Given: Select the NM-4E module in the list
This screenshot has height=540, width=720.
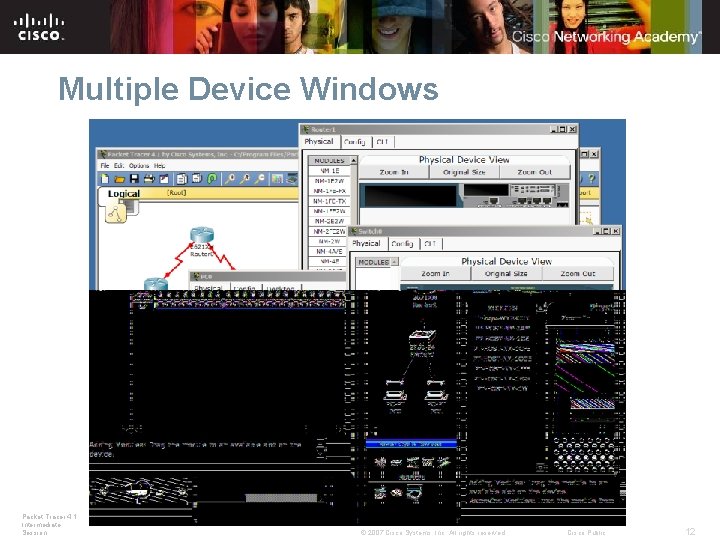Looking at the screenshot, I should point(329,261).
